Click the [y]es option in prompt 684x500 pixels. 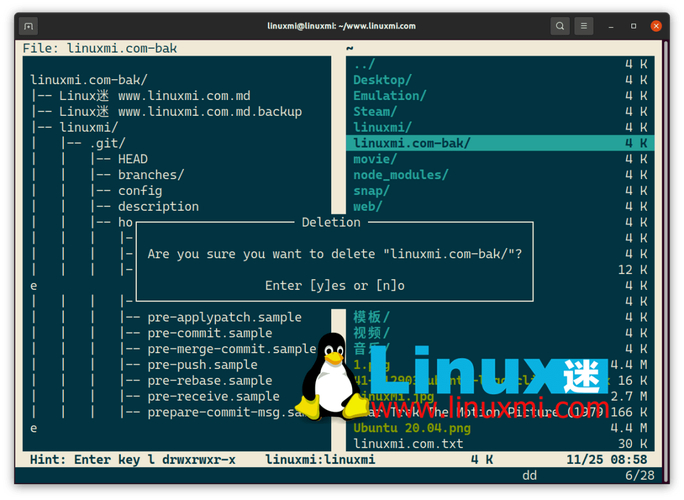point(328,285)
